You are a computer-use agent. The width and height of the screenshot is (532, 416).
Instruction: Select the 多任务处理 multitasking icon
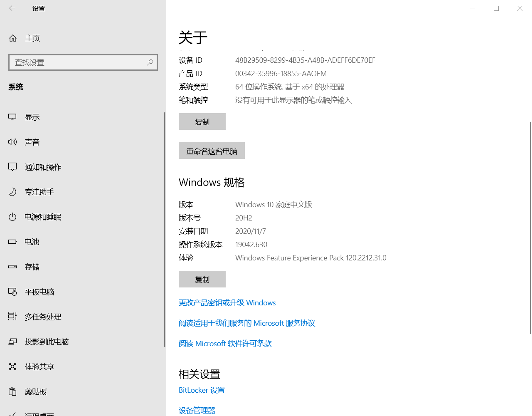12,317
